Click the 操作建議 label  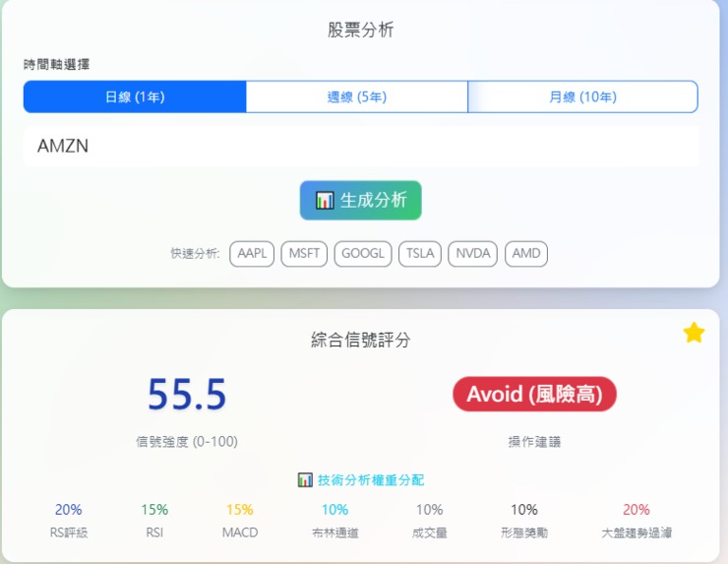534,441
